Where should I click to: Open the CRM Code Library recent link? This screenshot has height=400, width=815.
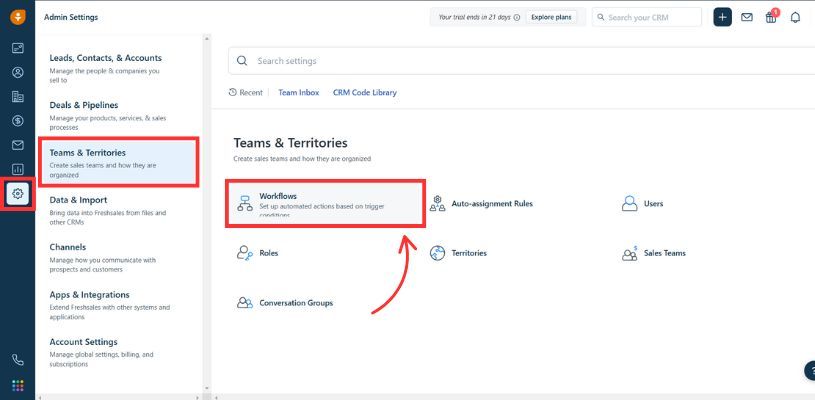click(x=365, y=92)
